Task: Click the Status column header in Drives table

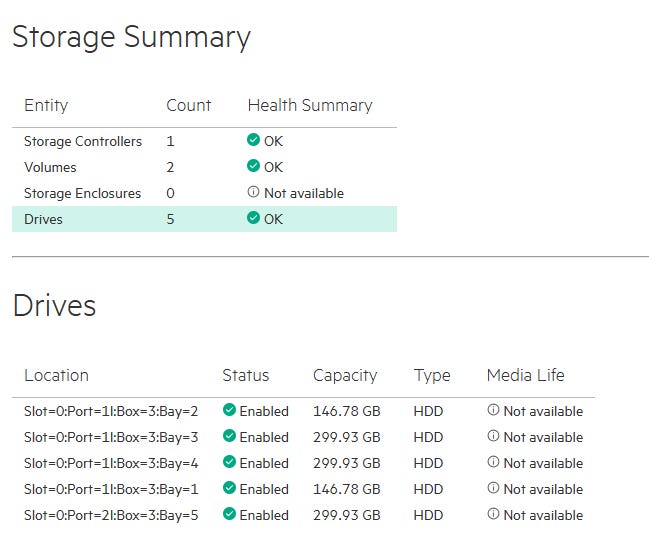Action: point(245,376)
